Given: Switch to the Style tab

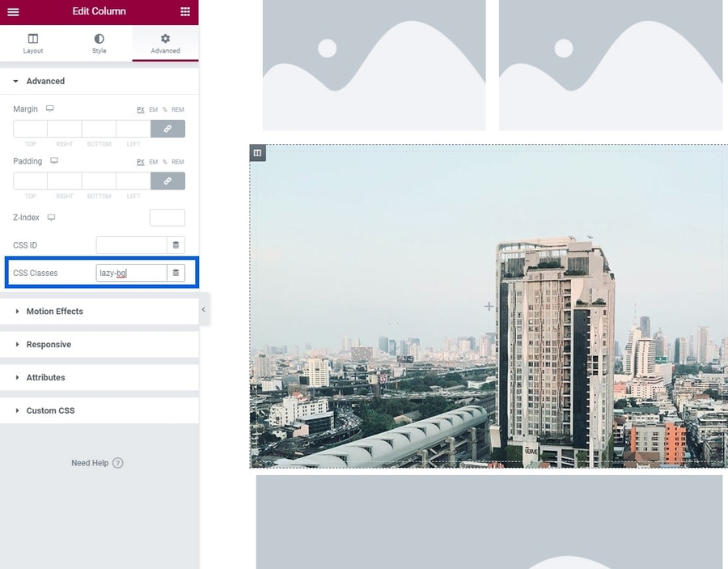Looking at the screenshot, I should (x=99, y=44).
